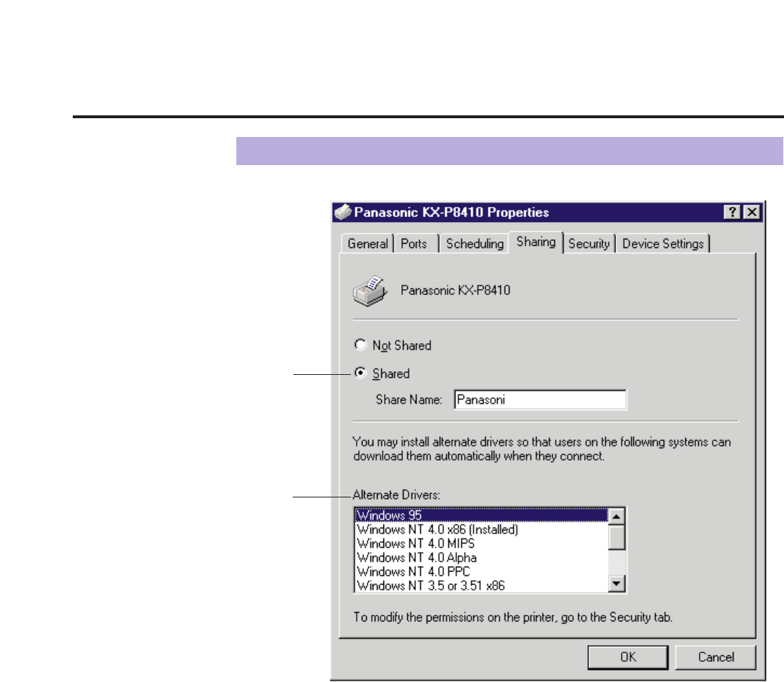Click the title bar help question mark
The width and height of the screenshot is (784, 682).
(732, 212)
